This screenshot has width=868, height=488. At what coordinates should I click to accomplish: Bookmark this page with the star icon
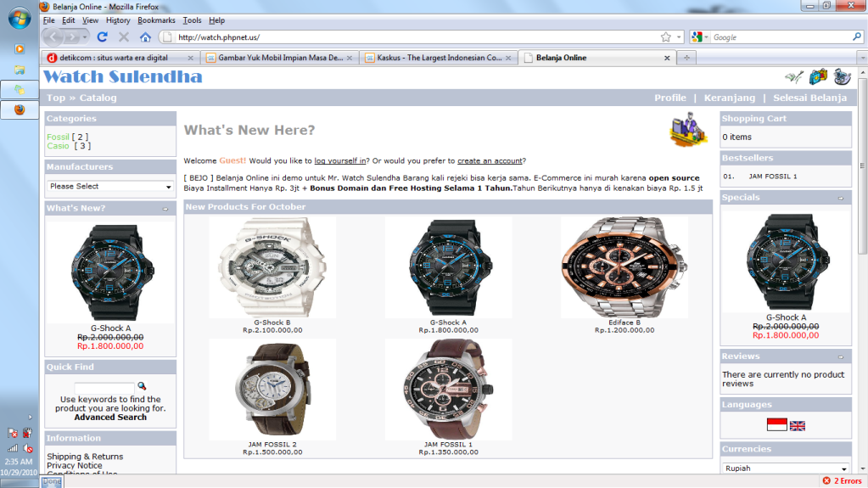(665, 37)
